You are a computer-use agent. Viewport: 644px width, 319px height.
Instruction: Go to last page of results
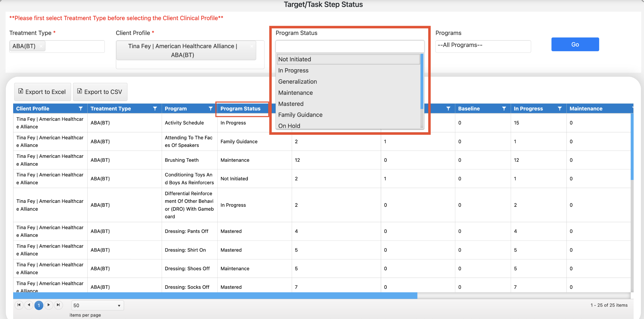[58, 305]
